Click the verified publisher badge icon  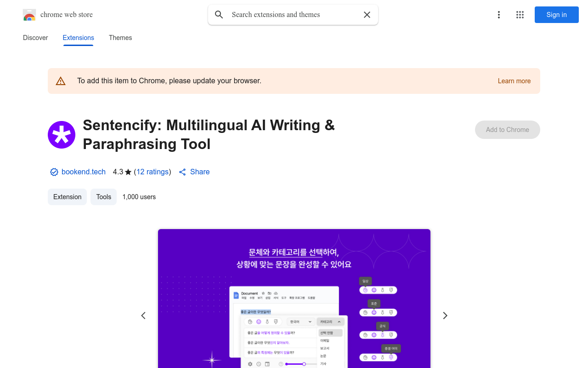click(x=54, y=172)
